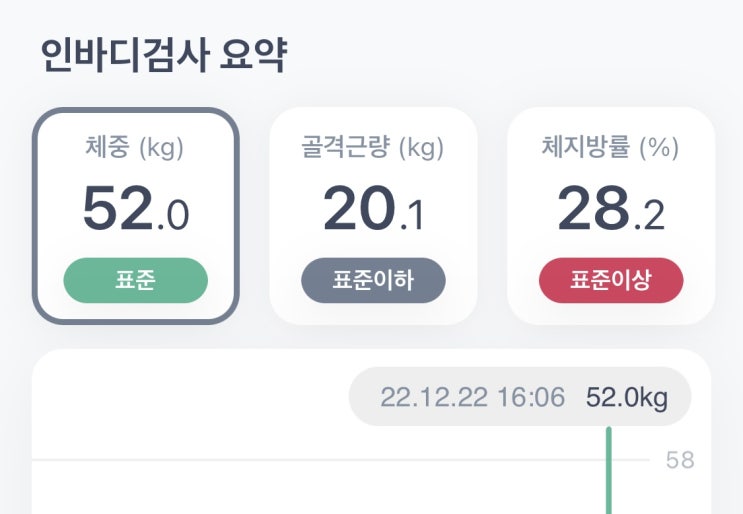The image size is (743, 514).
Task: Click the green 표준 status badge
Action: 135,281
